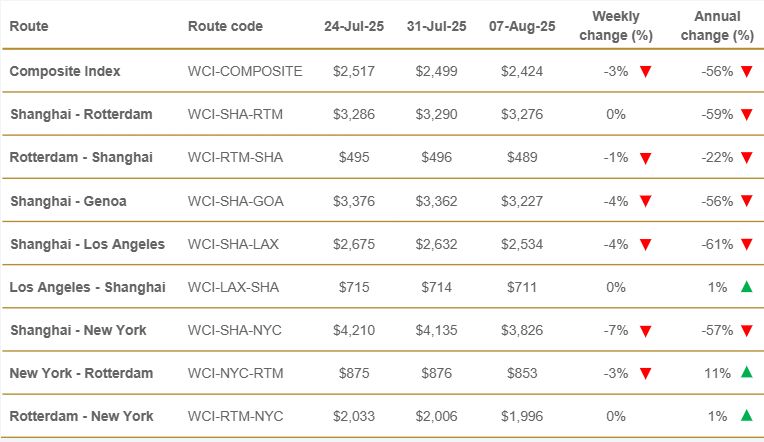Click the red down arrow for Composite Index weekly change
764x442 pixels.
646,72
